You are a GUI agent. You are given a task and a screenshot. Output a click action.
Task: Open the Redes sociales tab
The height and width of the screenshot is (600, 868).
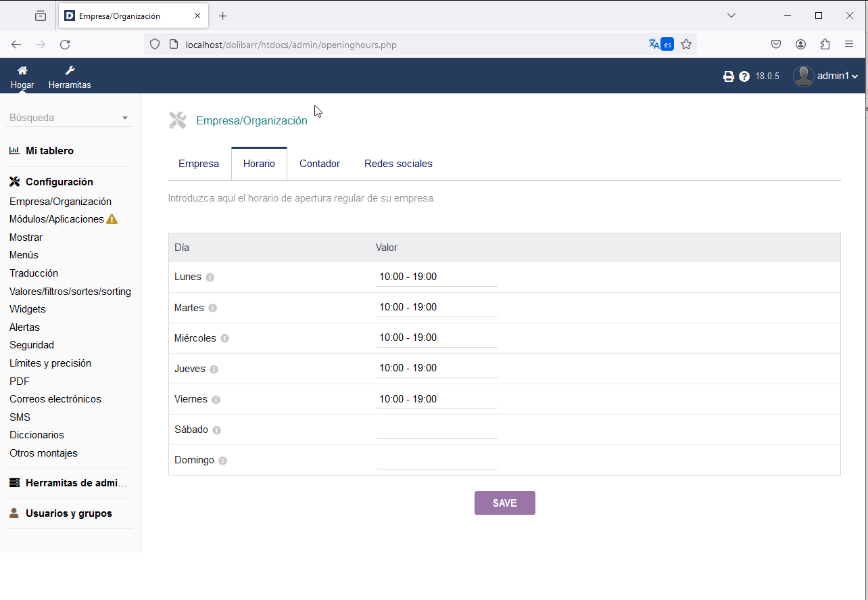pyautogui.click(x=398, y=164)
